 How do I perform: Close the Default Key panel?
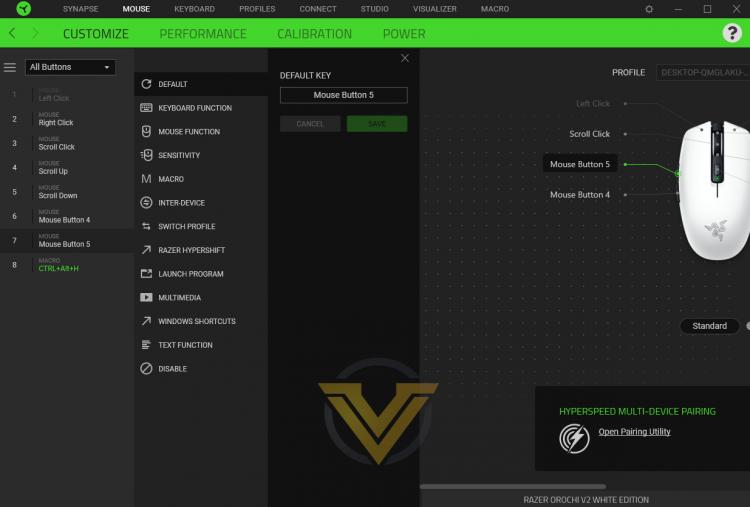click(x=405, y=58)
